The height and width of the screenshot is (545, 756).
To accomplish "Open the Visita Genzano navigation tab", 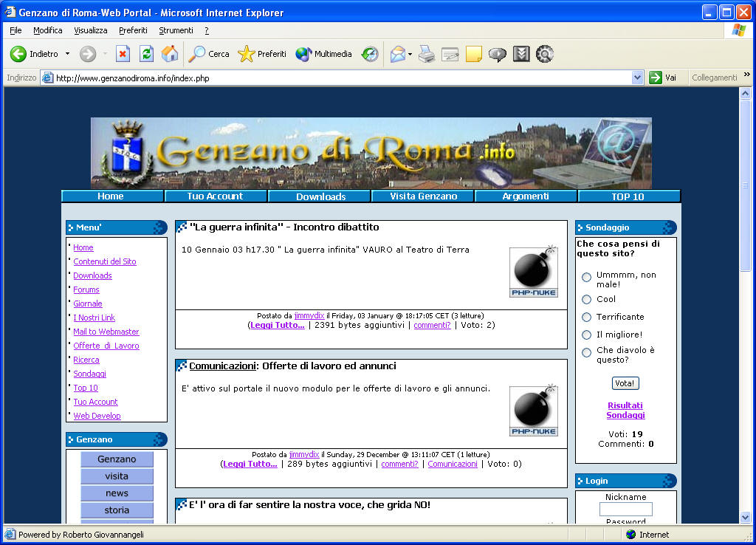I will click(x=423, y=196).
